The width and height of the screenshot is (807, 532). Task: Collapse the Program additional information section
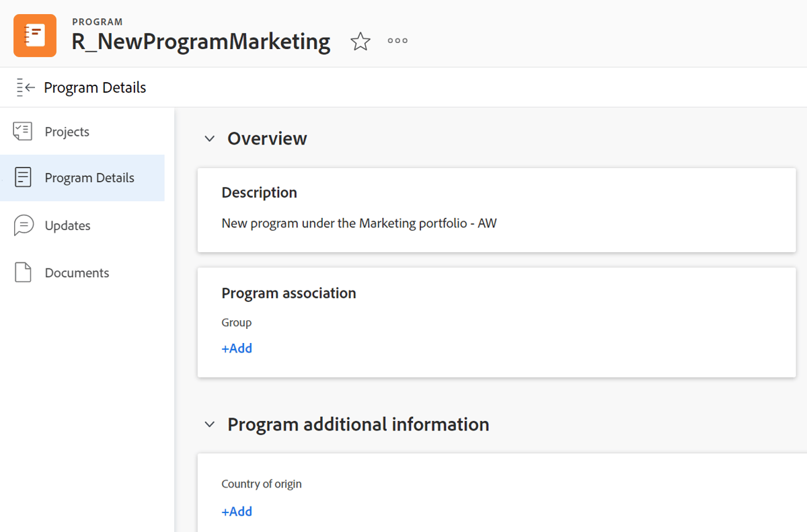209,424
